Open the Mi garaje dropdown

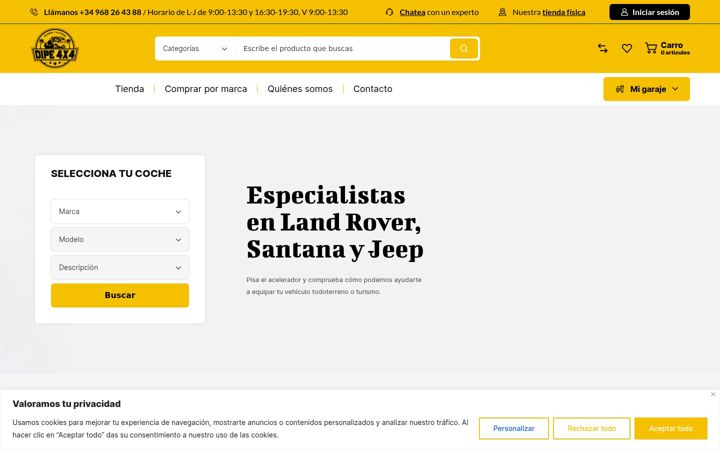tap(647, 89)
